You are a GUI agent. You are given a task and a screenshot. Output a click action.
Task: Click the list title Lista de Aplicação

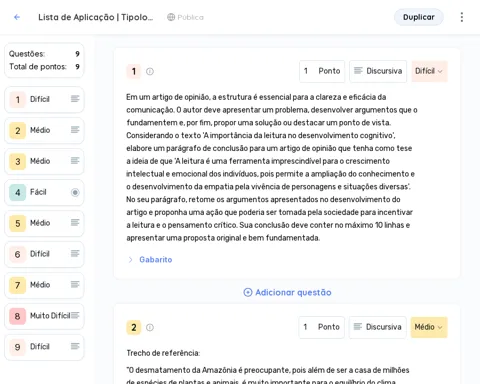coord(95,17)
